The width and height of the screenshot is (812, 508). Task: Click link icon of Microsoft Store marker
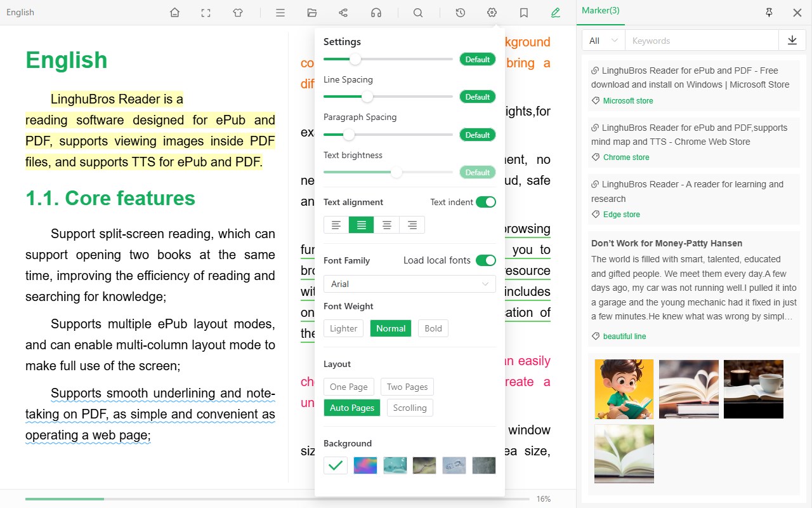tap(595, 70)
